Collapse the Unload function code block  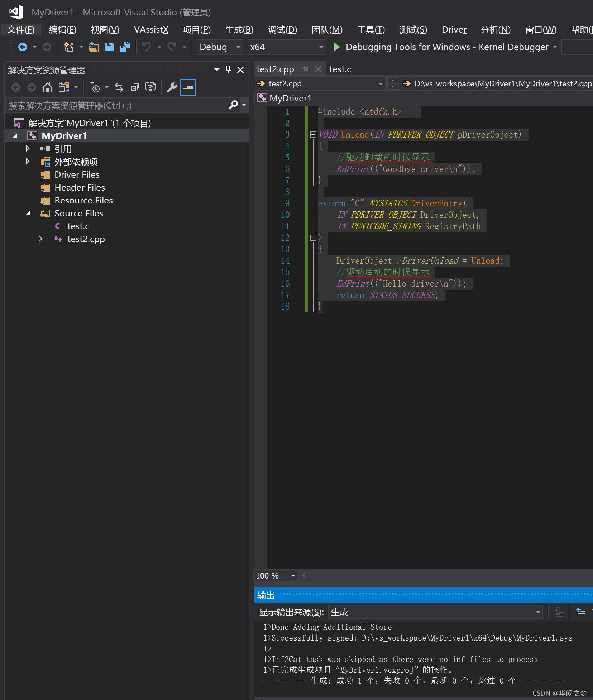coord(313,135)
